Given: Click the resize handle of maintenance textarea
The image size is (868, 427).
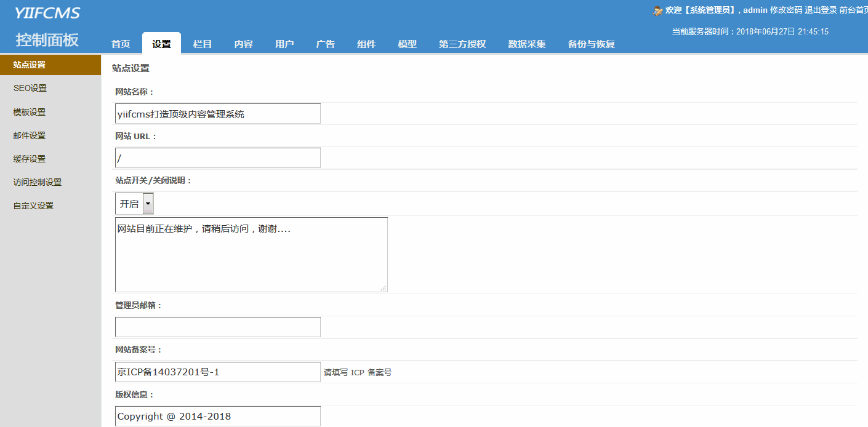Looking at the screenshot, I should coord(383,288).
